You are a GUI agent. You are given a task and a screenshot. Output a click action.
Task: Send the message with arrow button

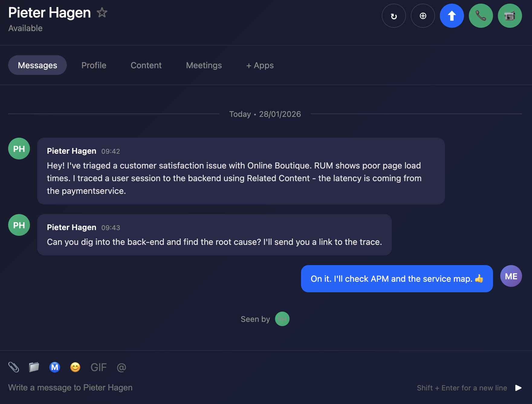[518, 388]
